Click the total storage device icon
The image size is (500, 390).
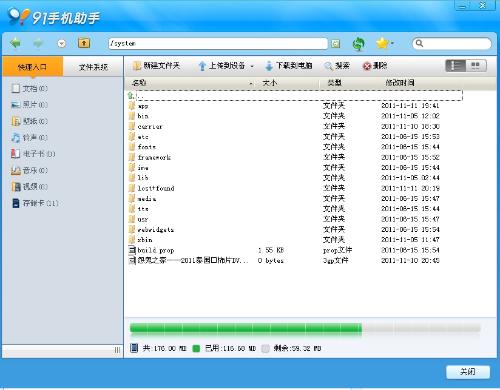[134, 348]
